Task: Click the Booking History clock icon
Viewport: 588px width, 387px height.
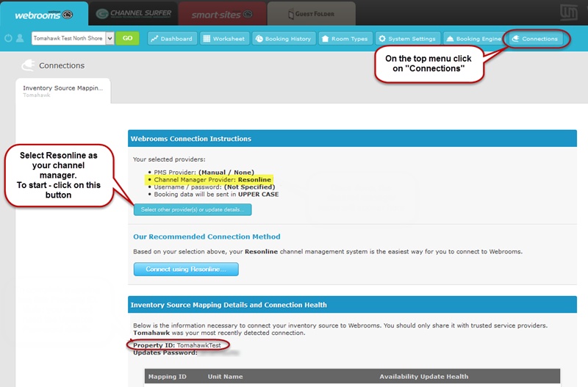Action: pos(259,39)
